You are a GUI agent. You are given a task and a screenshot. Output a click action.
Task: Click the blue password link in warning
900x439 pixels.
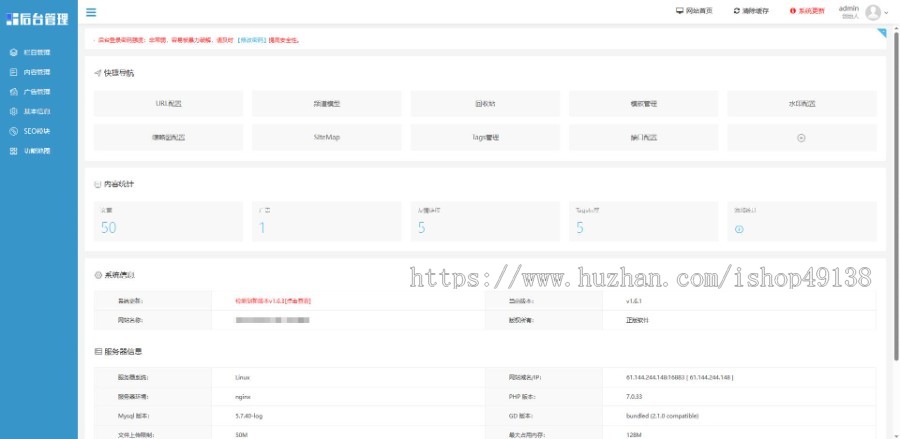252,41
